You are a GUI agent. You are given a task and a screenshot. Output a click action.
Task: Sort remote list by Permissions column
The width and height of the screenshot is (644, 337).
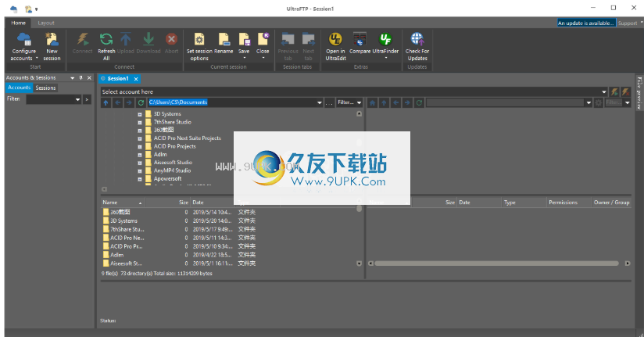click(568, 203)
